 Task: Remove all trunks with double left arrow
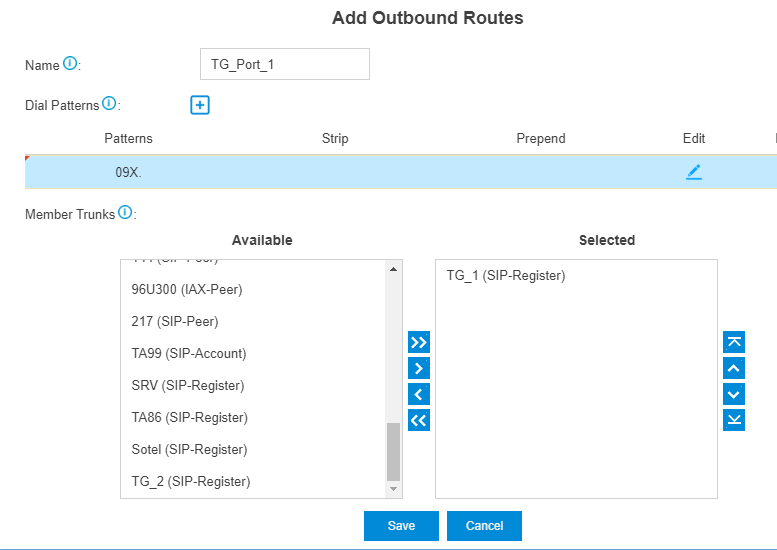pyautogui.click(x=419, y=420)
